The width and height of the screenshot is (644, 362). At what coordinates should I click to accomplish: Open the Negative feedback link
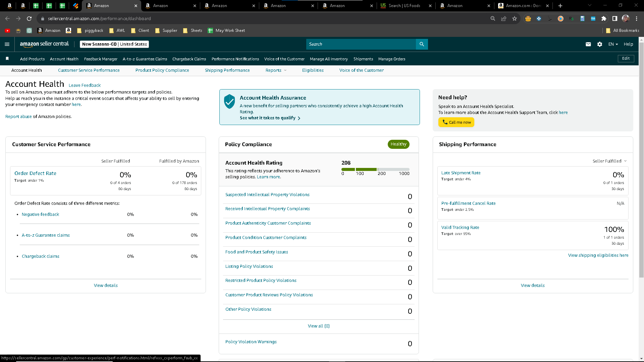point(40,214)
